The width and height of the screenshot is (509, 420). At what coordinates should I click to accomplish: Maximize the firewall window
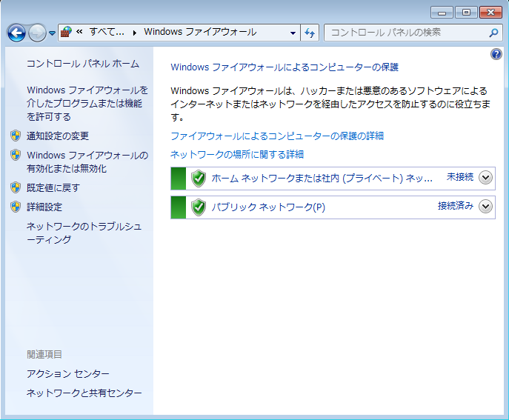pos(466,13)
